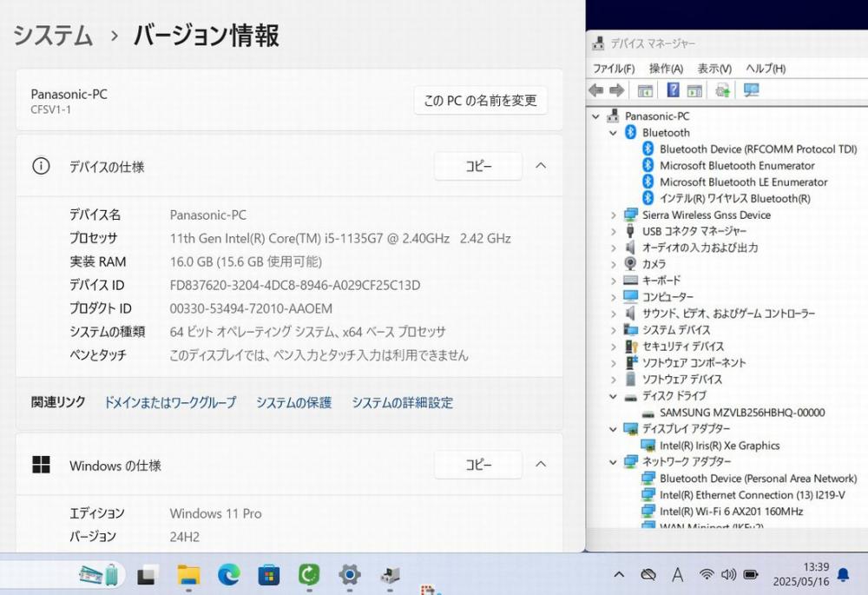
Task: Open File Explorer from the taskbar
Action: tap(188, 575)
